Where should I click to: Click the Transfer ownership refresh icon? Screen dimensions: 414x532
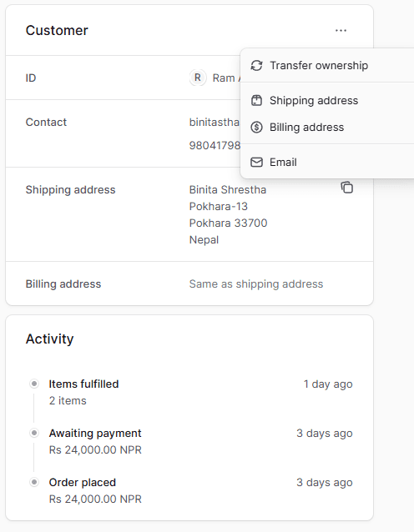pos(256,66)
